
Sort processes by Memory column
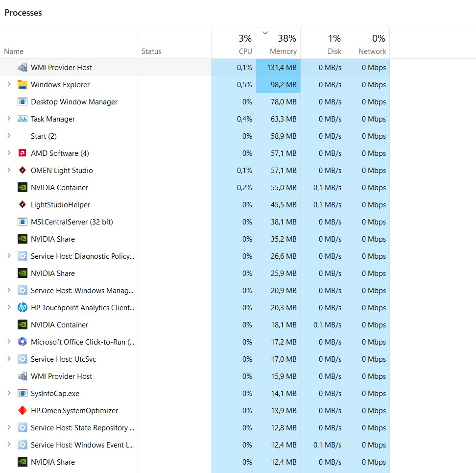coord(283,51)
